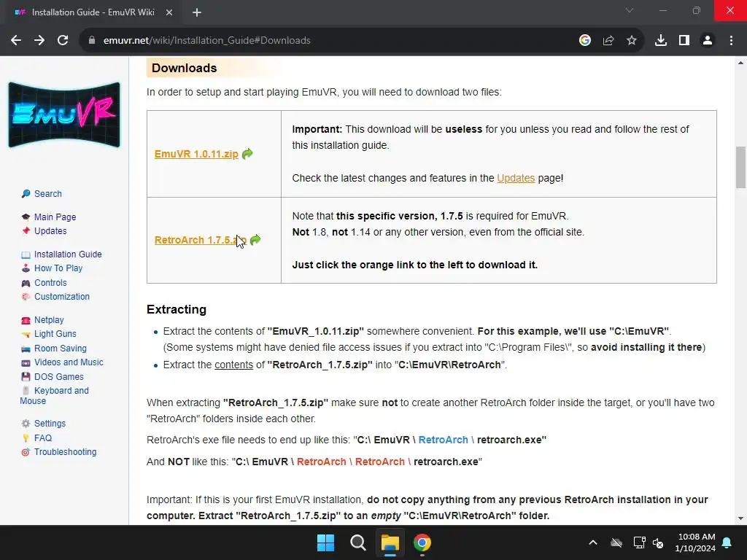Click Chrome icon in taskbar
747x560 pixels.
pyautogui.click(x=422, y=542)
